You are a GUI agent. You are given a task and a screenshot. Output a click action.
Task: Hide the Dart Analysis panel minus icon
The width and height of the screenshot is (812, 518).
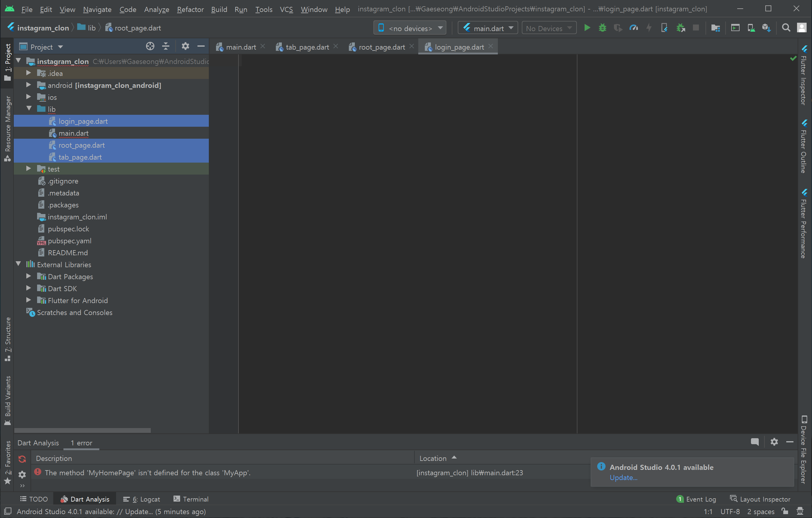789,442
